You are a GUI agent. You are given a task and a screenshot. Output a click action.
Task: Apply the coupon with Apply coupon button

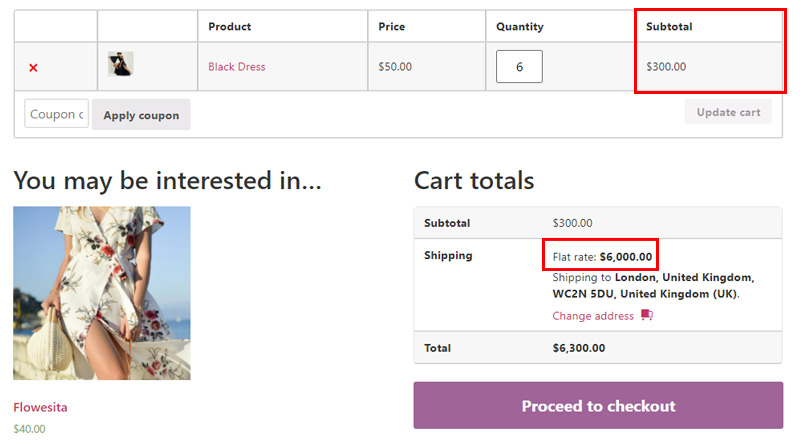tap(141, 115)
